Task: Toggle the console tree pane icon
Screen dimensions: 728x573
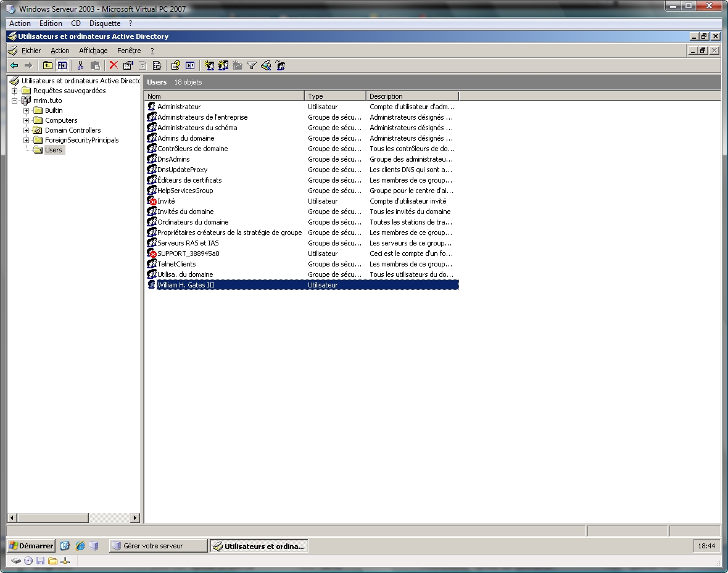Action: (62, 65)
